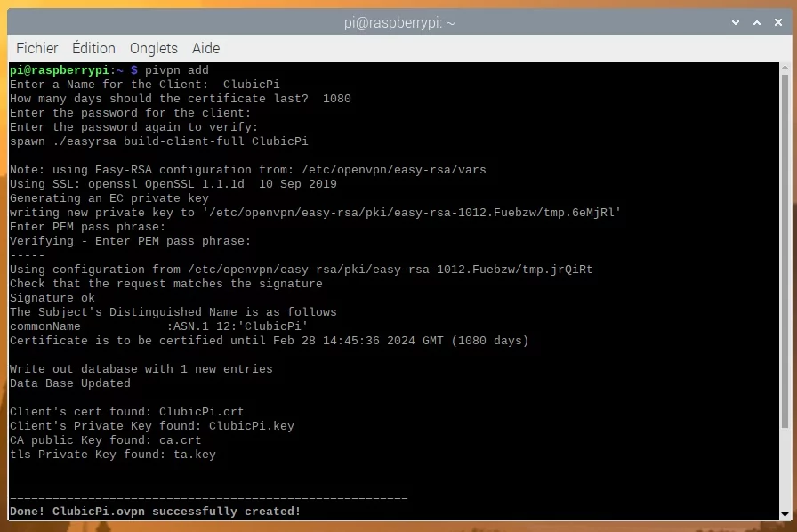Maximize the terminal window with the up chevron
The height and width of the screenshot is (532, 797).
[757, 22]
